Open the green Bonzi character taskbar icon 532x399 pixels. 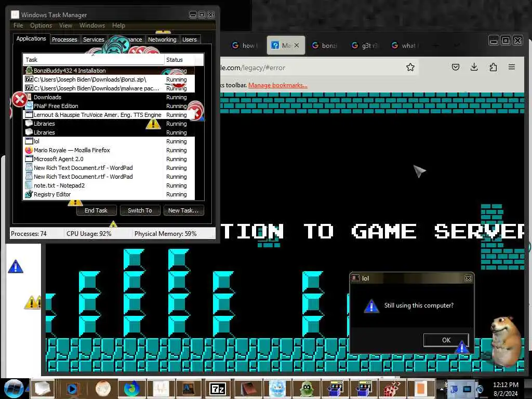307,389
